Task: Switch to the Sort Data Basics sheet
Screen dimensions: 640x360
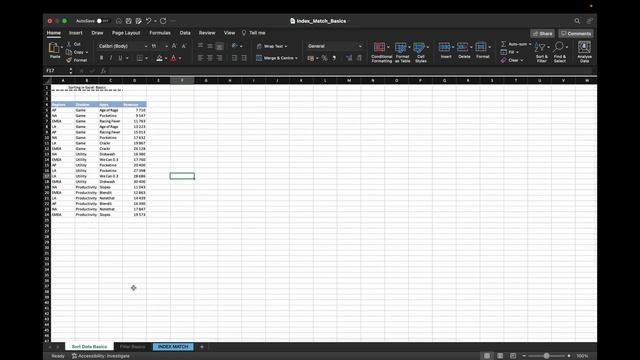Action: (89, 347)
